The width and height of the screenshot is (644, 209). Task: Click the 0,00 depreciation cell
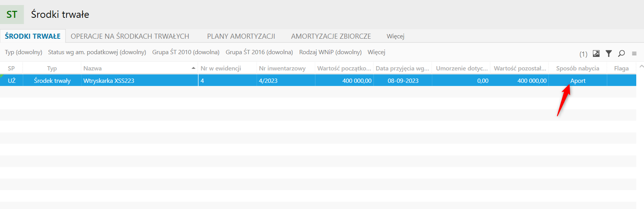click(461, 81)
